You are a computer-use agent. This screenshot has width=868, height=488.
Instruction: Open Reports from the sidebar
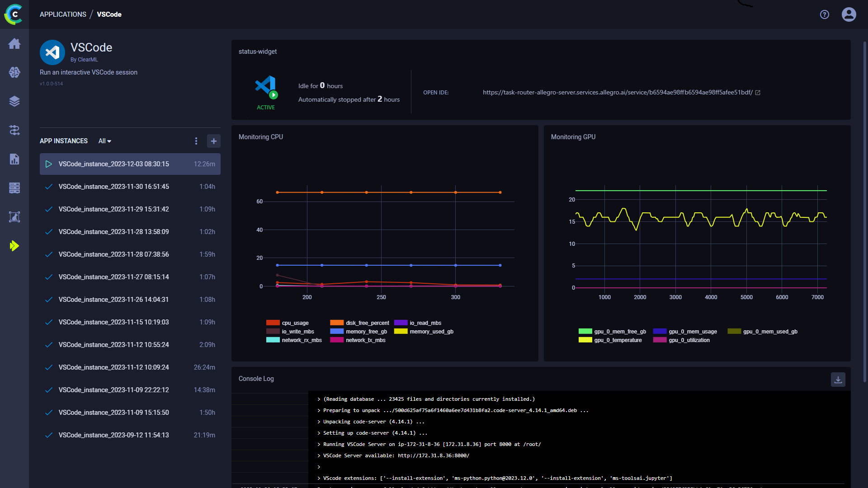coord(14,159)
